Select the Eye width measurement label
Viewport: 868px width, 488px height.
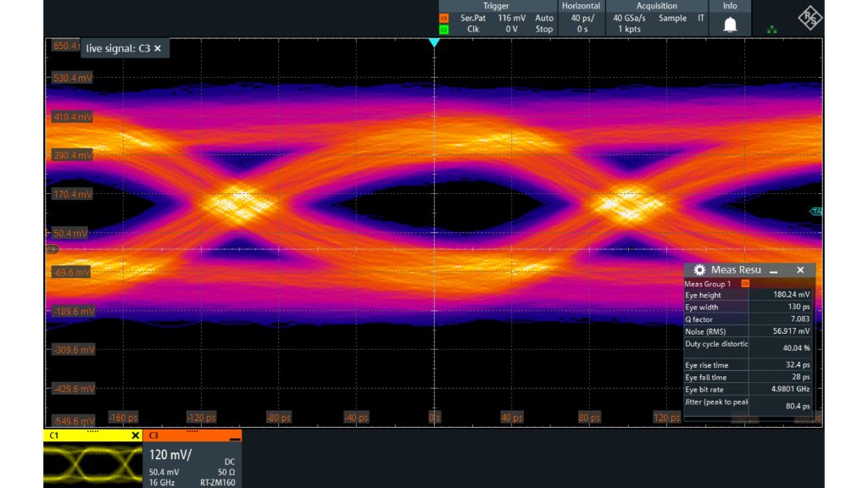pos(701,308)
